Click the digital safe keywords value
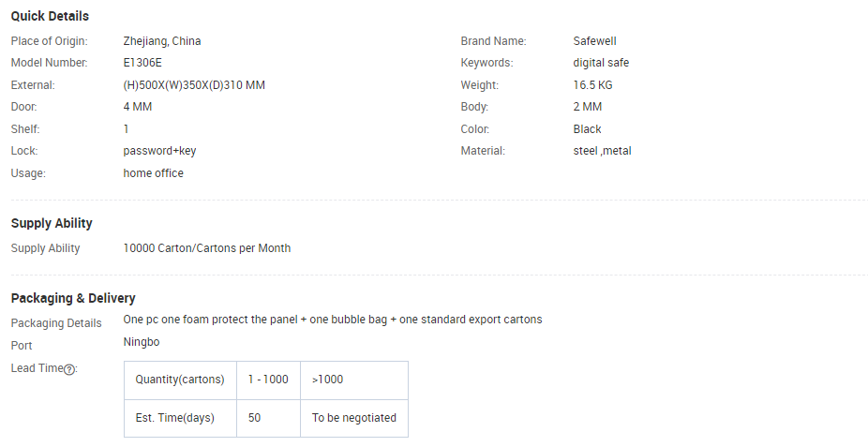 coord(601,63)
